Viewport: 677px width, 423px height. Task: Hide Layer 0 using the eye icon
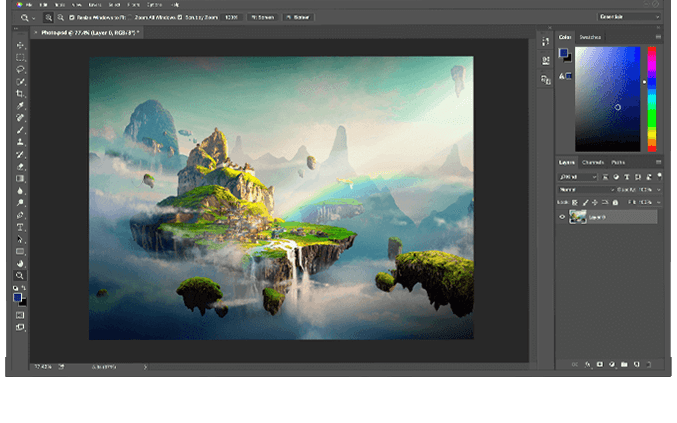pos(562,217)
